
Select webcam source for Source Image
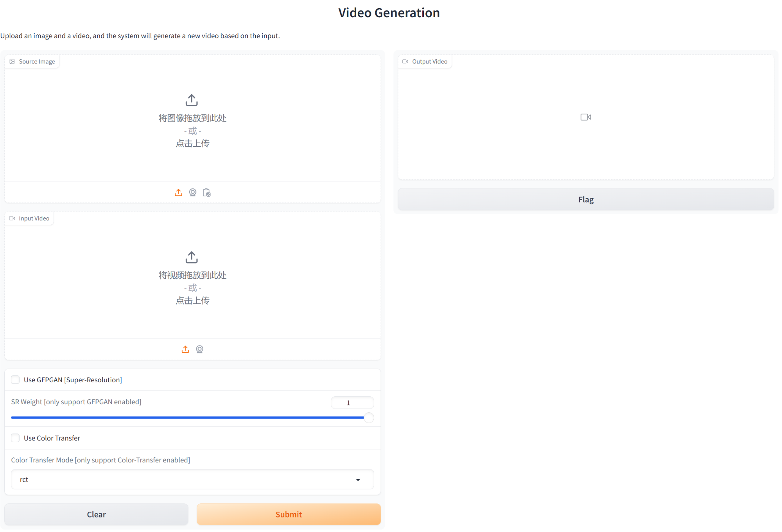point(192,192)
